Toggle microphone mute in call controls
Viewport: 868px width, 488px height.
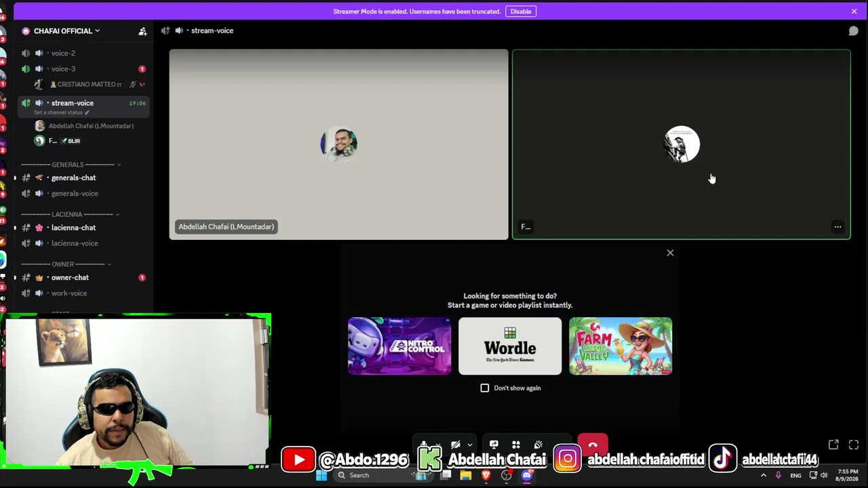tap(425, 445)
